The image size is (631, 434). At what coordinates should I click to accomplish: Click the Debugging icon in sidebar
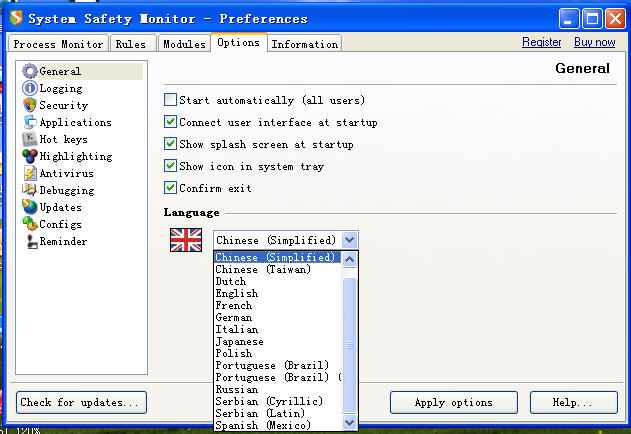pos(30,190)
